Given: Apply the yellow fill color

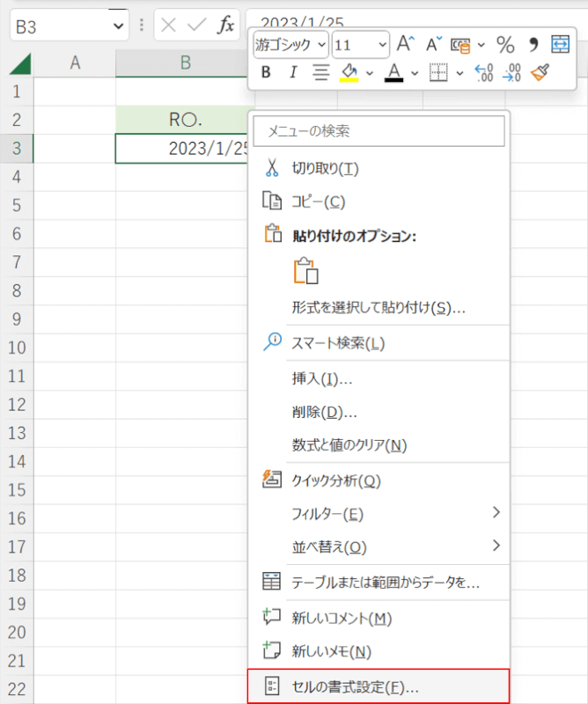Looking at the screenshot, I should [349, 72].
